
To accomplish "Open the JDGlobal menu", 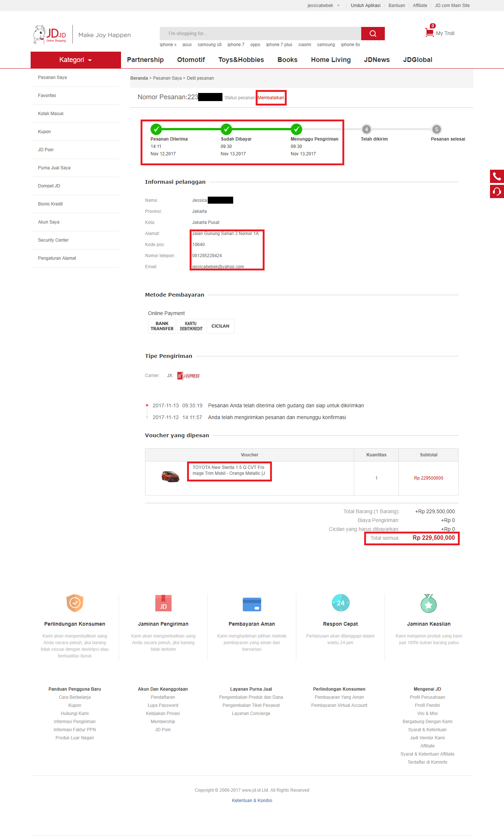I will coord(418,60).
